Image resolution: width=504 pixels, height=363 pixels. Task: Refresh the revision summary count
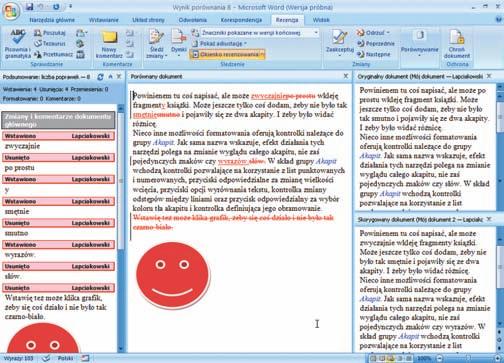coord(100,77)
